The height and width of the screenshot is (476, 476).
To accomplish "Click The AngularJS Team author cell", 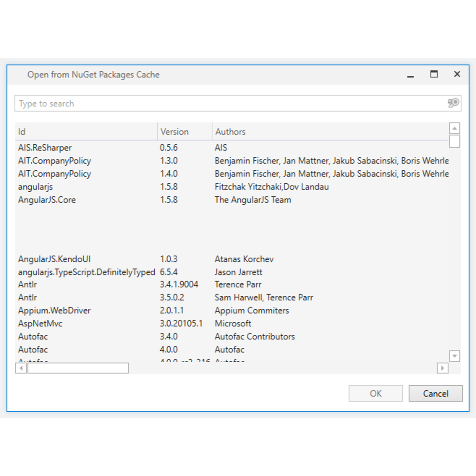I will (253, 200).
